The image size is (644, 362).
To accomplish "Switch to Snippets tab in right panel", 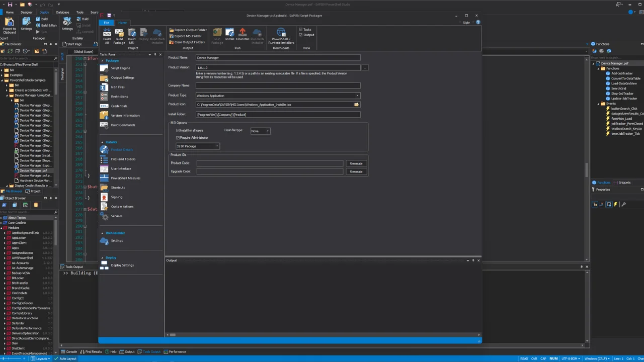I will click(622, 183).
